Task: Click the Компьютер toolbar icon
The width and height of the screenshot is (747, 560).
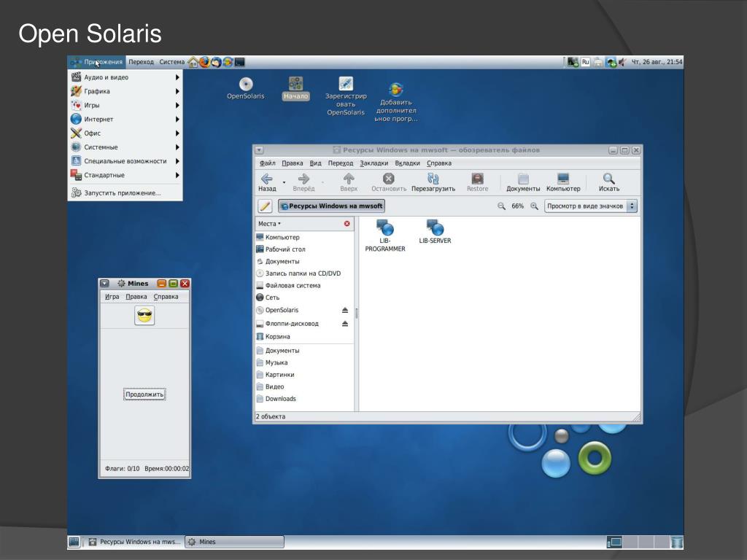Action: point(563,182)
